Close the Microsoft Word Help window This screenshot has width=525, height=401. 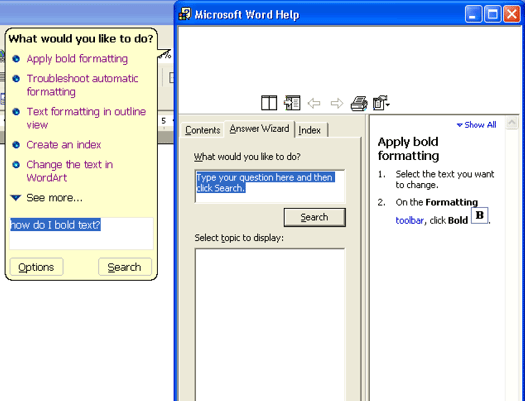(x=512, y=14)
